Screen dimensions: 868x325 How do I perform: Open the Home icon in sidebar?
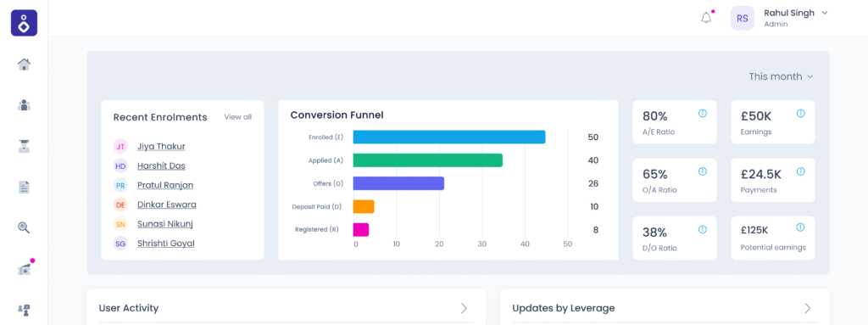coord(24,64)
